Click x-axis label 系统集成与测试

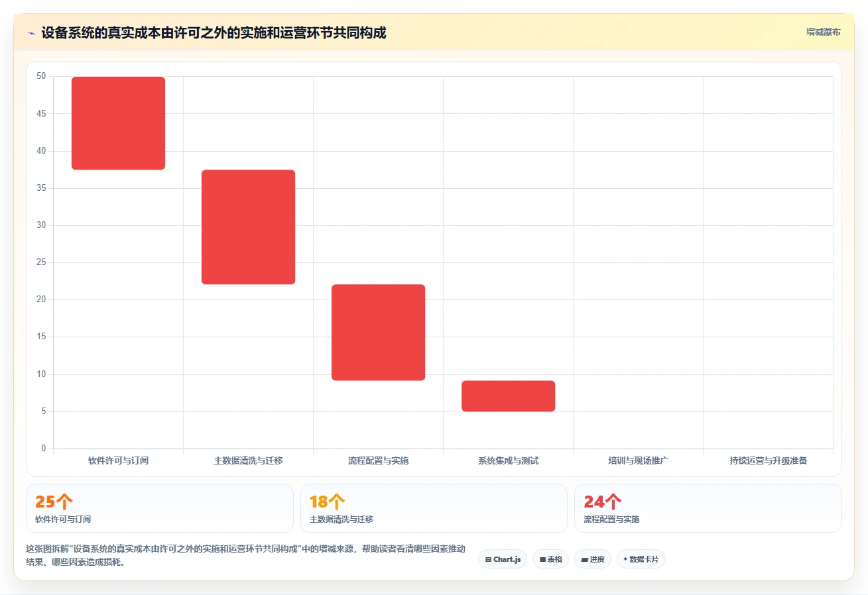tap(508, 460)
